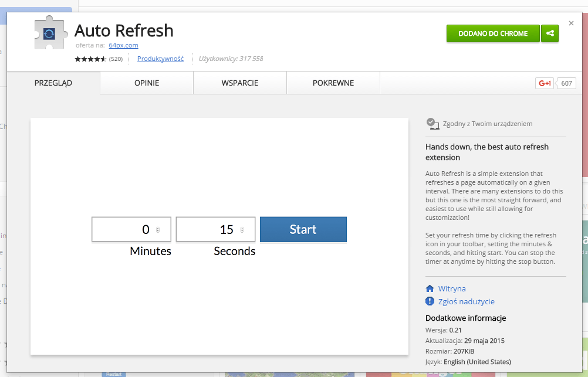Click the device compatibility laptop icon

(x=432, y=123)
